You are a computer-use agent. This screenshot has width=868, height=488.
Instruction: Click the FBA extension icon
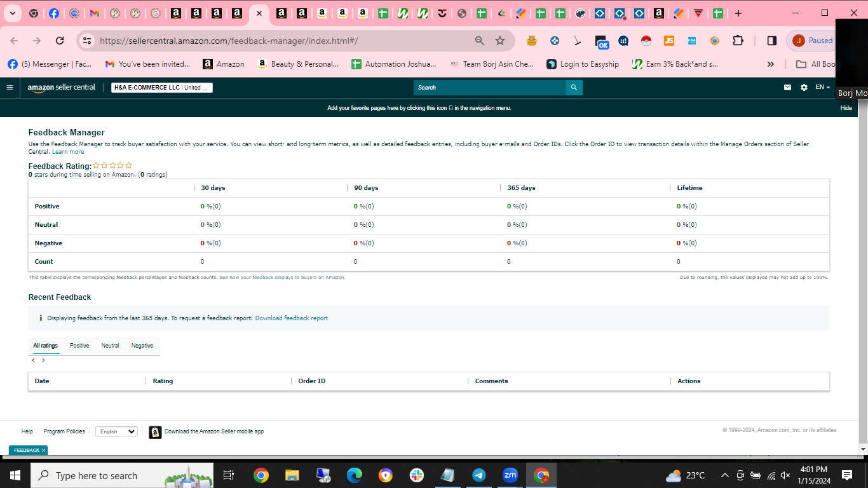pyautogui.click(x=692, y=41)
